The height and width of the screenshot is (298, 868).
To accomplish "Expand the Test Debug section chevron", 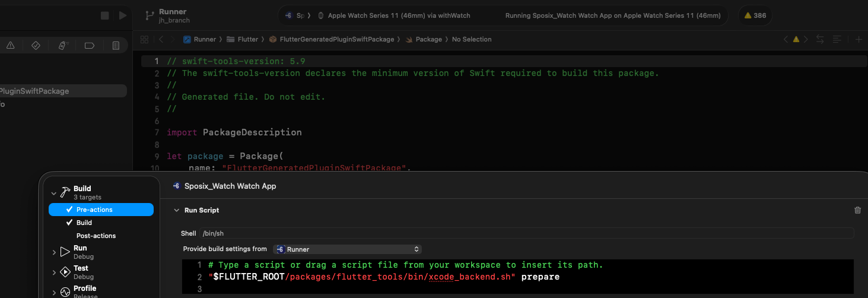I will (x=54, y=272).
